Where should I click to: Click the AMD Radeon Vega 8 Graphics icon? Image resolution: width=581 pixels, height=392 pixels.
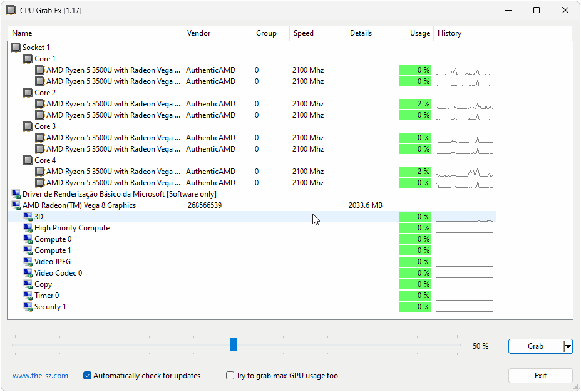(x=16, y=205)
